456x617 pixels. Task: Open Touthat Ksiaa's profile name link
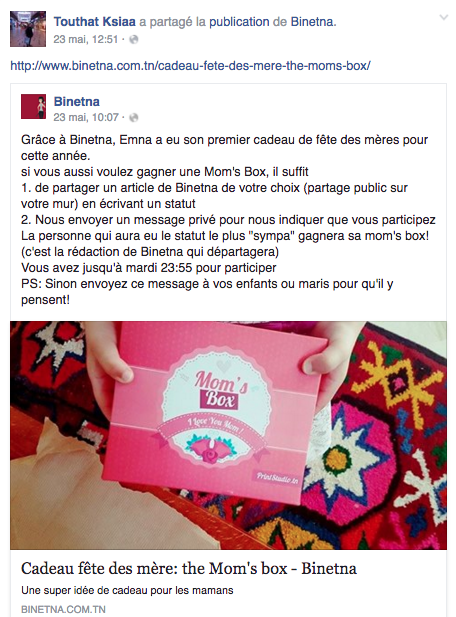point(94,22)
